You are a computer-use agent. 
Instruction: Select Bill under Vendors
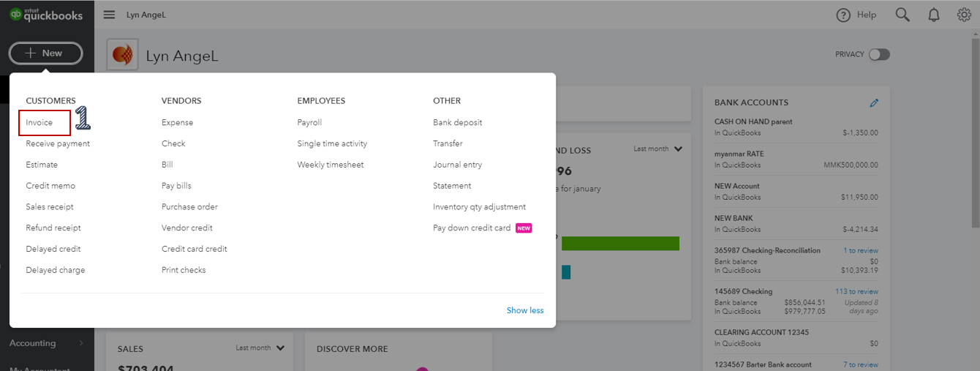tap(167, 165)
